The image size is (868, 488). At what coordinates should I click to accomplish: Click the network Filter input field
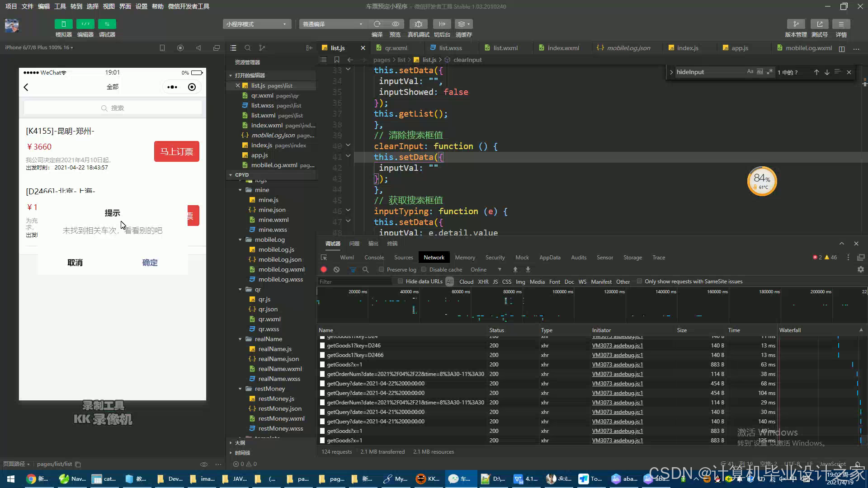(355, 282)
